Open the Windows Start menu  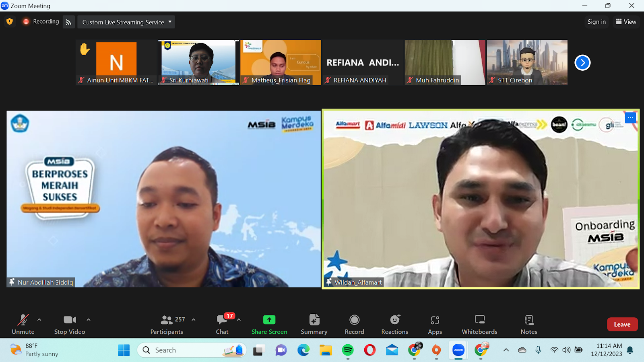coord(124,350)
